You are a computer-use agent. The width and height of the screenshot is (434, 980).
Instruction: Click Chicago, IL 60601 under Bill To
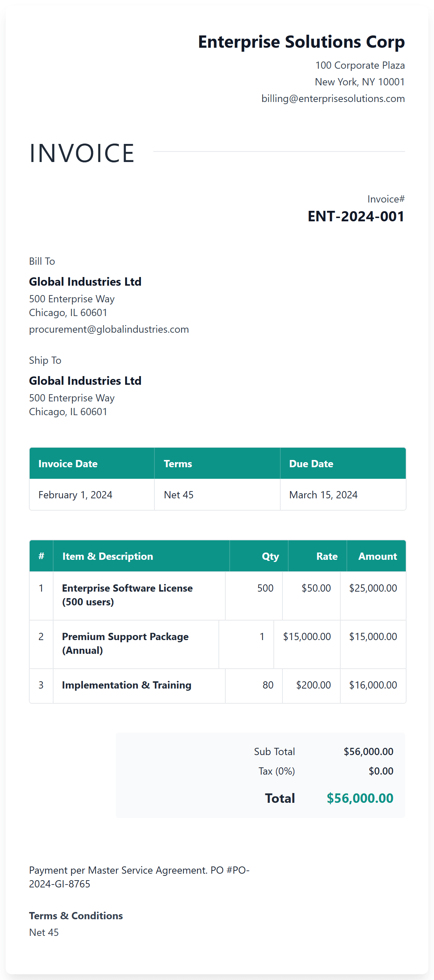tap(68, 313)
